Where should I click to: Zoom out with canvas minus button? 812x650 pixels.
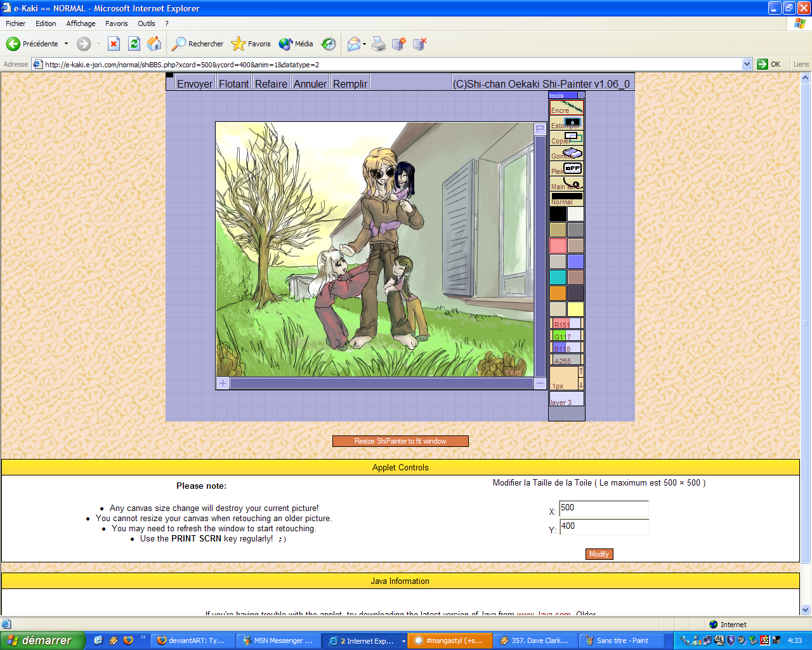click(x=540, y=383)
